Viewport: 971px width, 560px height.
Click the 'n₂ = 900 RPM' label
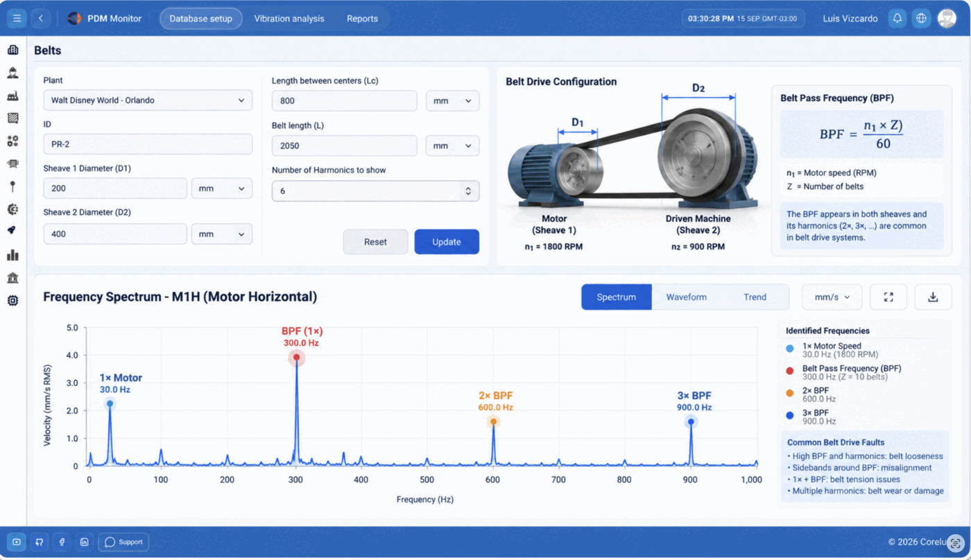[698, 247]
